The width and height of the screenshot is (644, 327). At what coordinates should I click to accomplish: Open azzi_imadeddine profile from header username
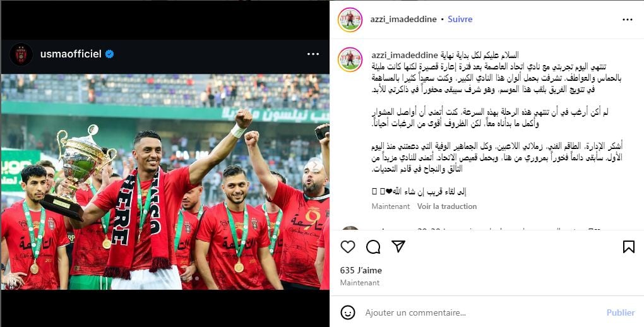click(x=404, y=20)
